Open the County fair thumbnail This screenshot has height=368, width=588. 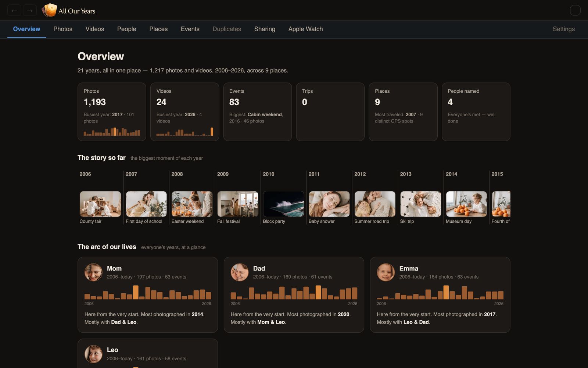pyautogui.click(x=100, y=204)
